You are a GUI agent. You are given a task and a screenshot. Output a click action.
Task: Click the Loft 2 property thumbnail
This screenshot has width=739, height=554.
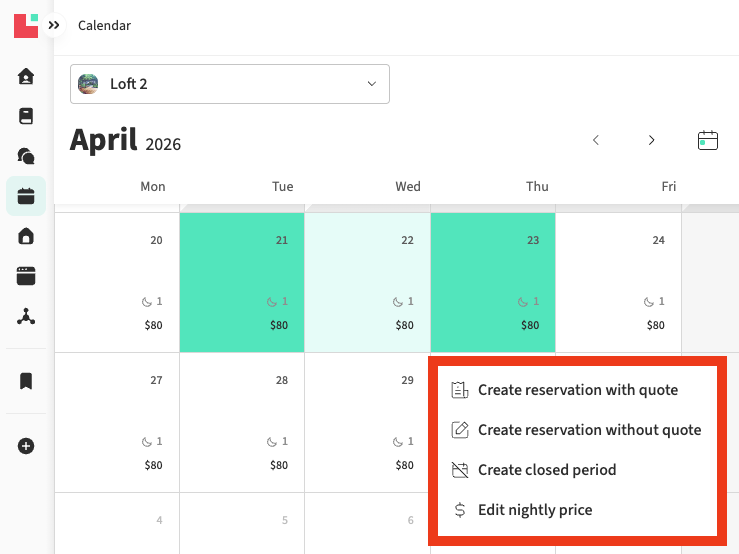point(89,84)
